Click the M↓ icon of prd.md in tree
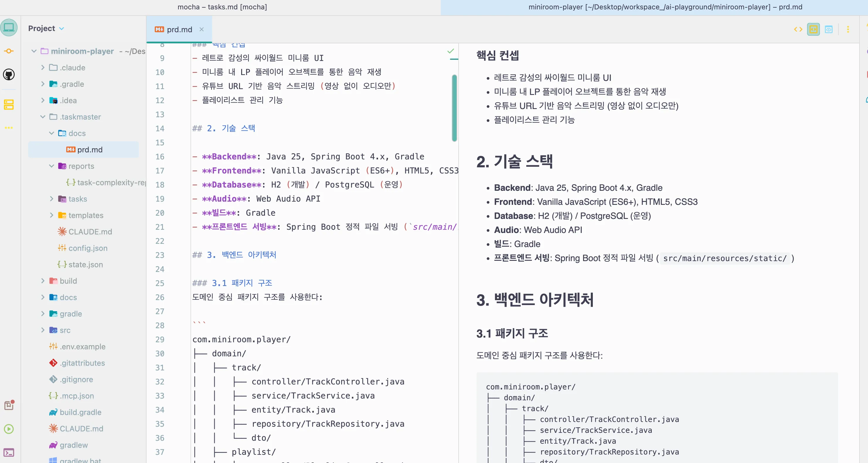Viewport: 868px width, 463px height. click(71, 150)
